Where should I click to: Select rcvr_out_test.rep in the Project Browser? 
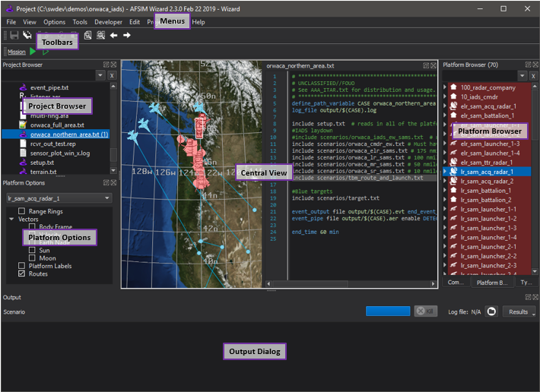click(52, 144)
